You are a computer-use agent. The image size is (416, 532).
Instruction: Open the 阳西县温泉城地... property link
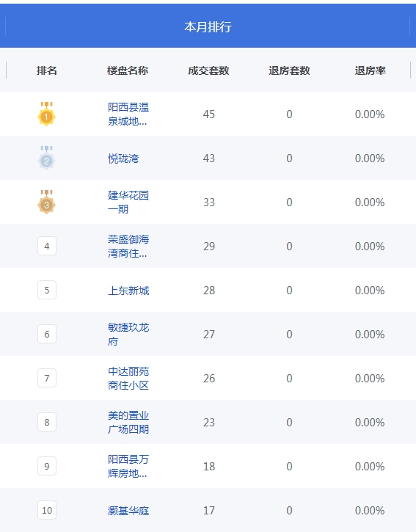click(128, 114)
